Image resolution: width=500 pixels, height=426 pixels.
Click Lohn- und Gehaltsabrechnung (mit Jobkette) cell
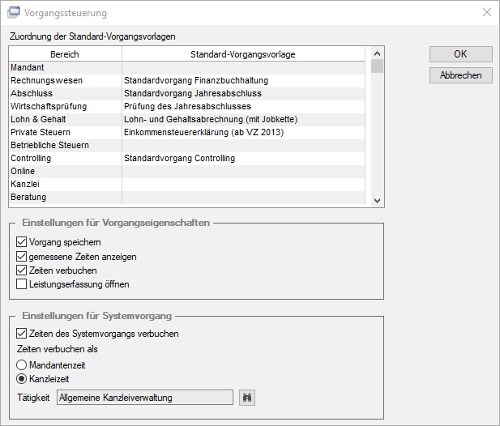[x=243, y=119]
